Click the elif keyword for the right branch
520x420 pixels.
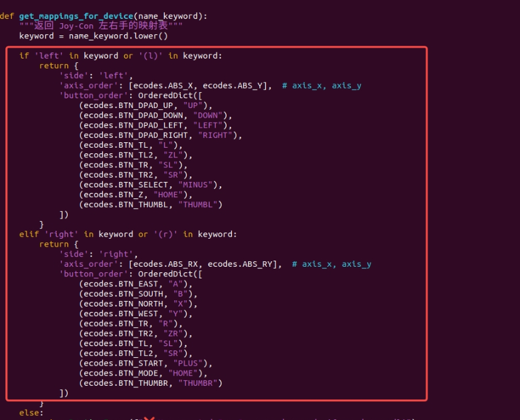(29, 234)
